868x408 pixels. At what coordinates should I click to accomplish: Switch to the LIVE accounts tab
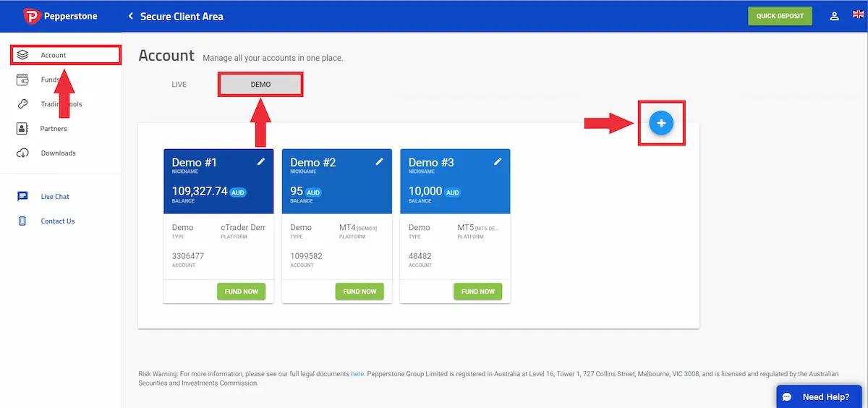179,85
